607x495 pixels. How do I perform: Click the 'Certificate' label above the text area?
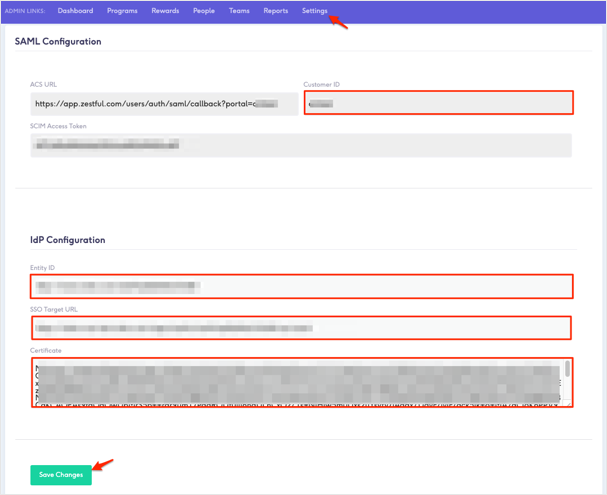click(x=45, y=350)
